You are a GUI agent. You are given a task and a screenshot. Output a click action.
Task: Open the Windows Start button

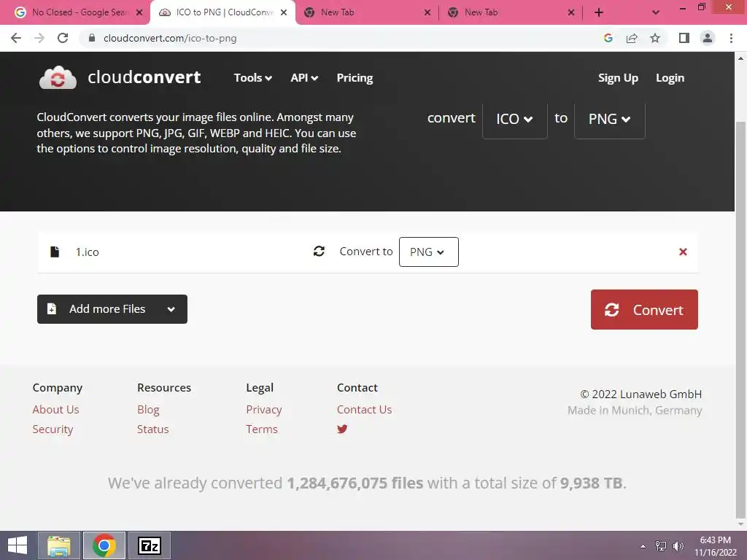[18, 545]
